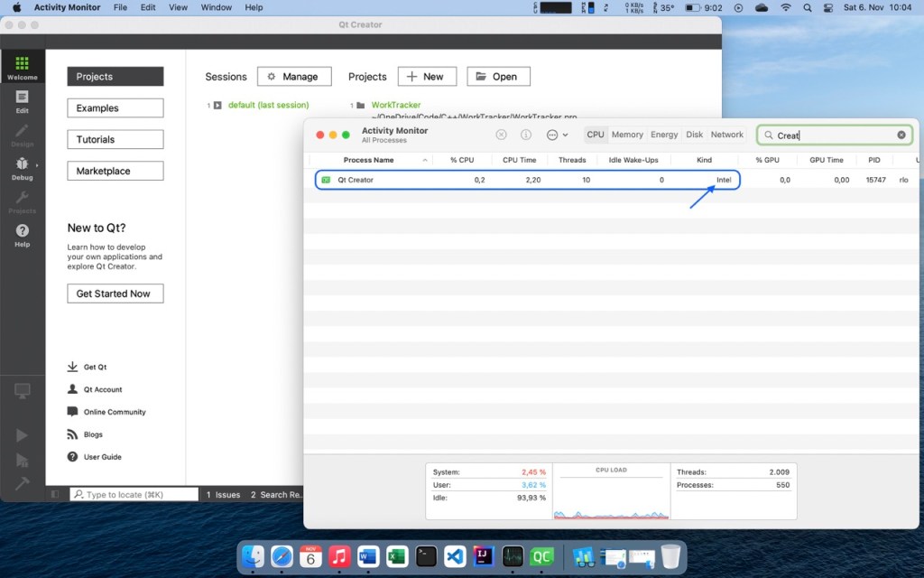Click the Get Started Now button
Image resolution: width=924 pixels, height=578 pixels.
coord(115,293)
